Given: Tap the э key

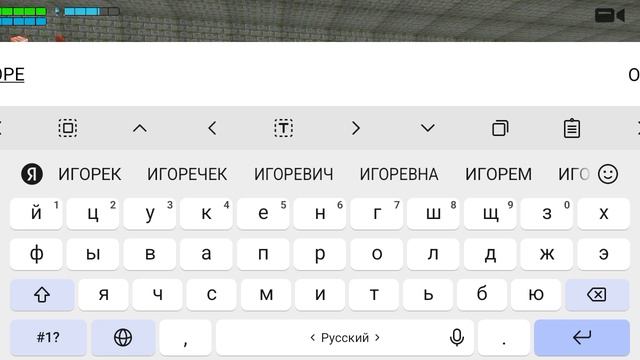Looking at the screenshot, I should tap(603, 254).
